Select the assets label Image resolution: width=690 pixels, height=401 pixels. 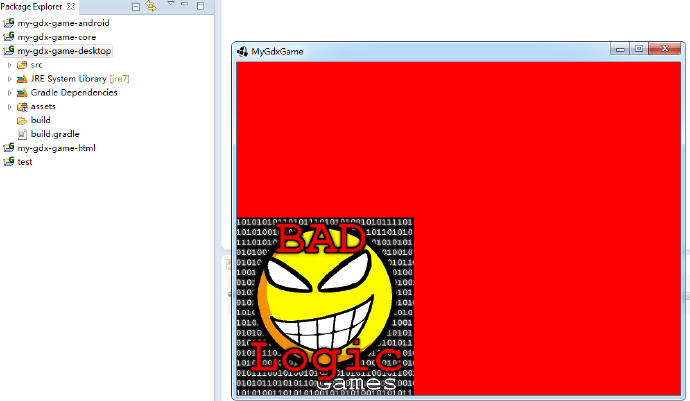point(43,107)
